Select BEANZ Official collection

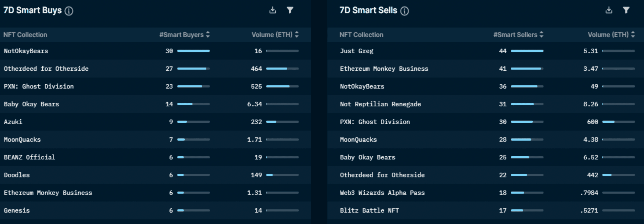(x=29, y=157)
